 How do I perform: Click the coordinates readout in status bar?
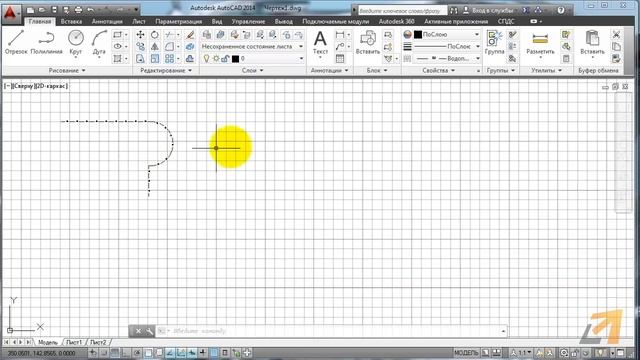tap(42, 353)
